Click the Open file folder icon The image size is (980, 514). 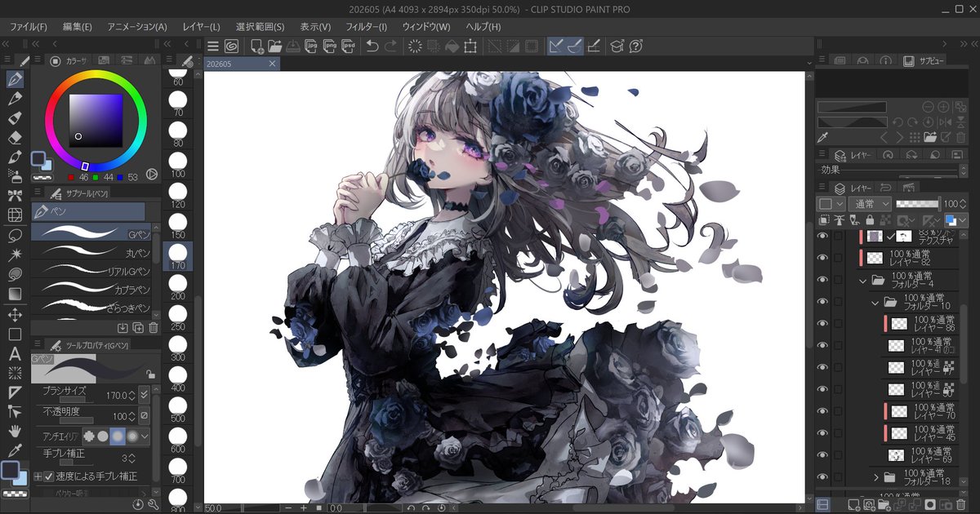pos(274,47)
